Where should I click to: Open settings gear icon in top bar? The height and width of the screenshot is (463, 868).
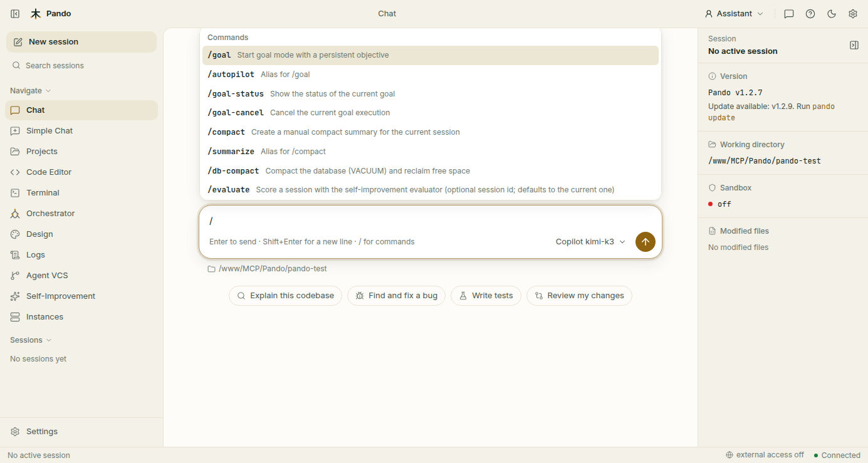tap(853, 14)
